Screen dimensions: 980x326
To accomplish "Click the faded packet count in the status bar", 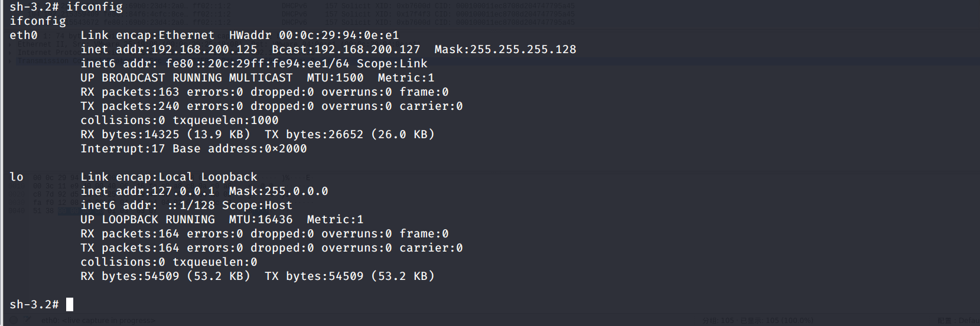I will click(x=758, y=321).
